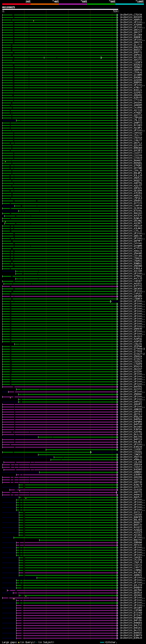Open hit UniRef100_B6KUI7
The height and width of the screenshot is (644, 146).
pyautogui.click(x=131, y=50)
